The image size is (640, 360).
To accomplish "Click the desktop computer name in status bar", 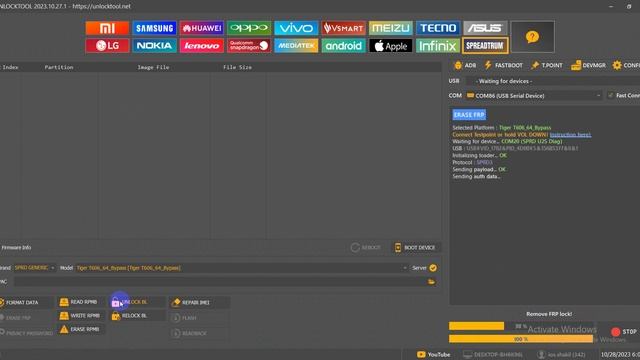I will (493, 355).
